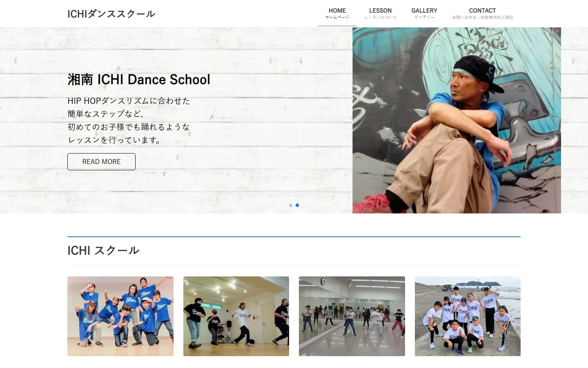Click text line レッスンを行っています。
This screenshot has width=588, height=368.
(x=115, y=140)
